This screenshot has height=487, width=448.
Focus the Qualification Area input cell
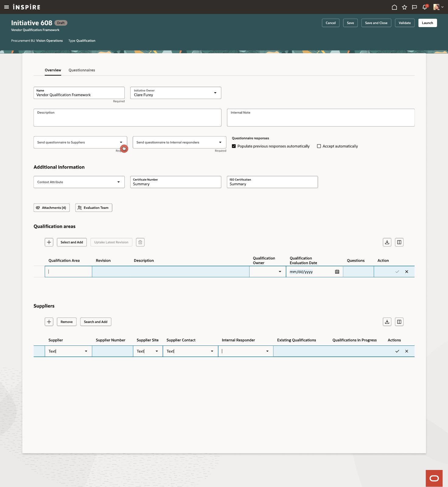click(x=68, y=272)
